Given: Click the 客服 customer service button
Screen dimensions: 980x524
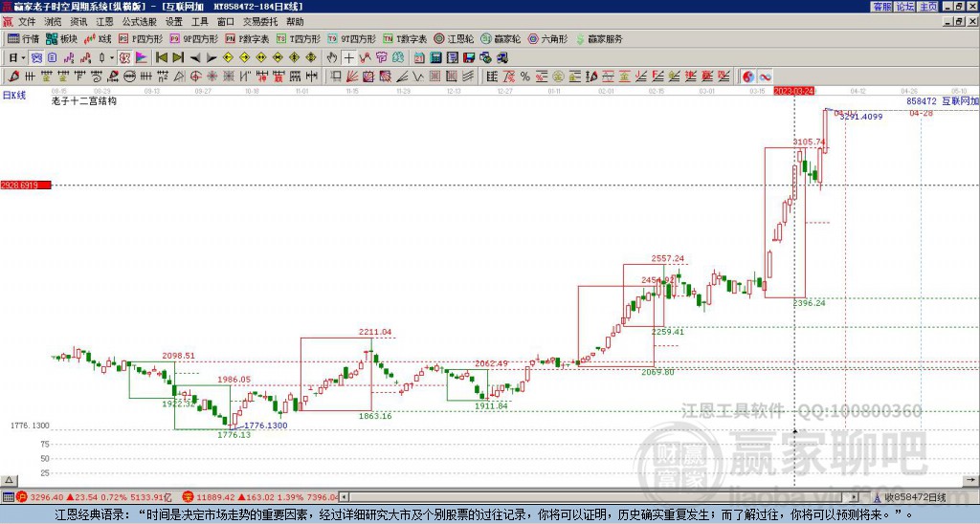Looking at the screenshot, I should pos(882,7).
